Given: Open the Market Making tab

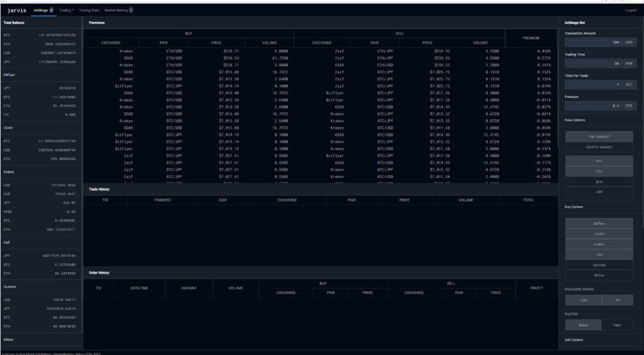Looking at the screenshot, I should (118, 11).
